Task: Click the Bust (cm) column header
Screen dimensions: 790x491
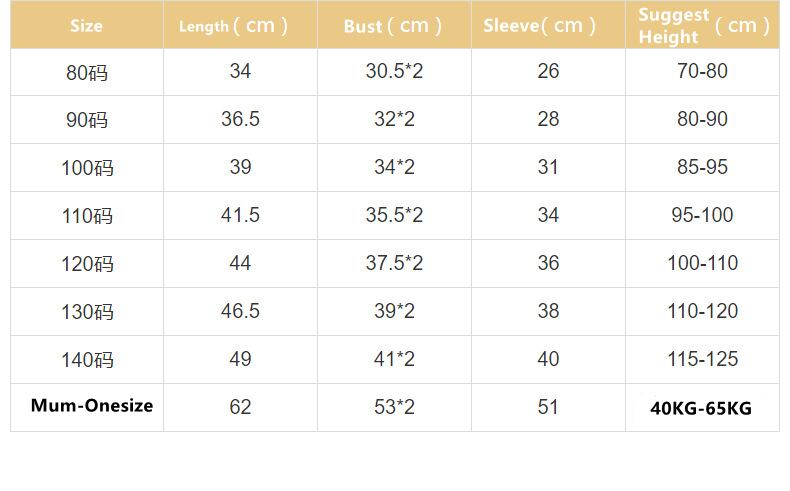Action: point(393,26)
